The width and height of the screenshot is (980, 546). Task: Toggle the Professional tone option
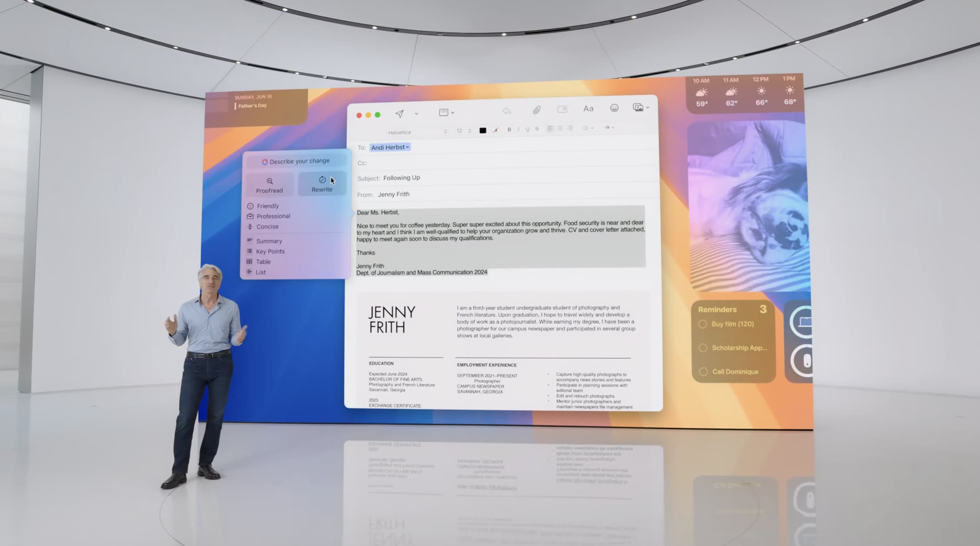(x=274, y=216)
